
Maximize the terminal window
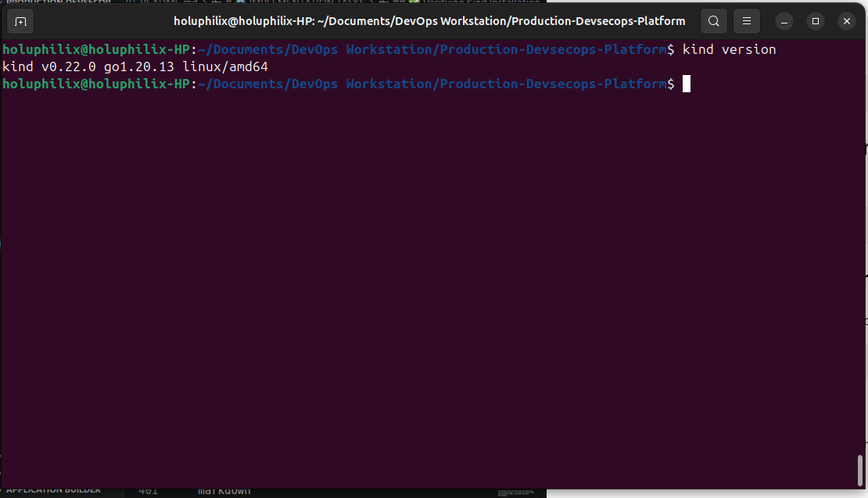pyautogui.click(x=816, y=22)
